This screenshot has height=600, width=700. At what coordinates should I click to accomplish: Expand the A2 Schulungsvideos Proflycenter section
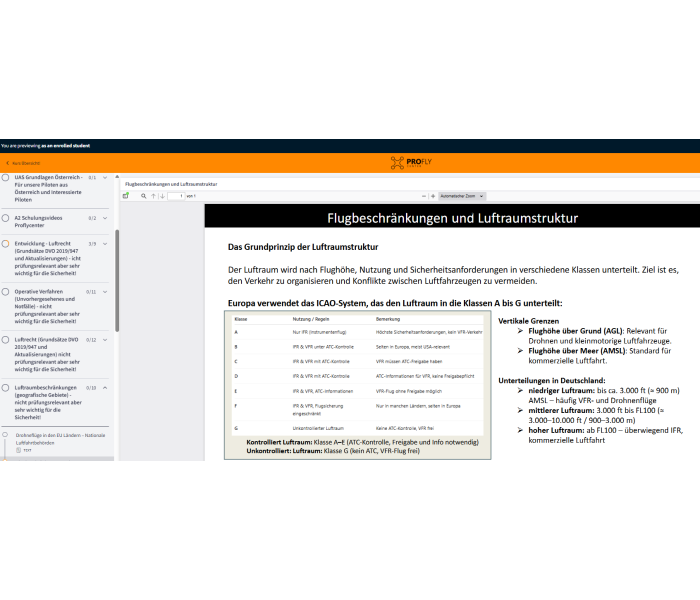(105, 218)
